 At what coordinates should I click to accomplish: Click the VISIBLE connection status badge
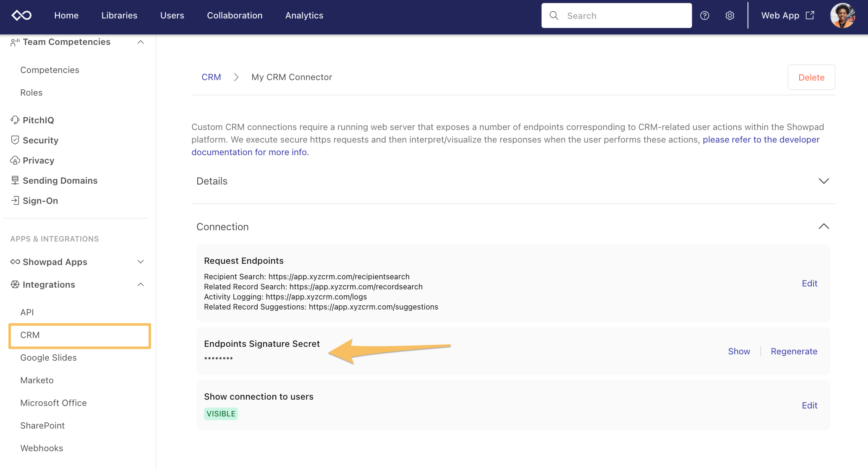click(x=221, y=413)
